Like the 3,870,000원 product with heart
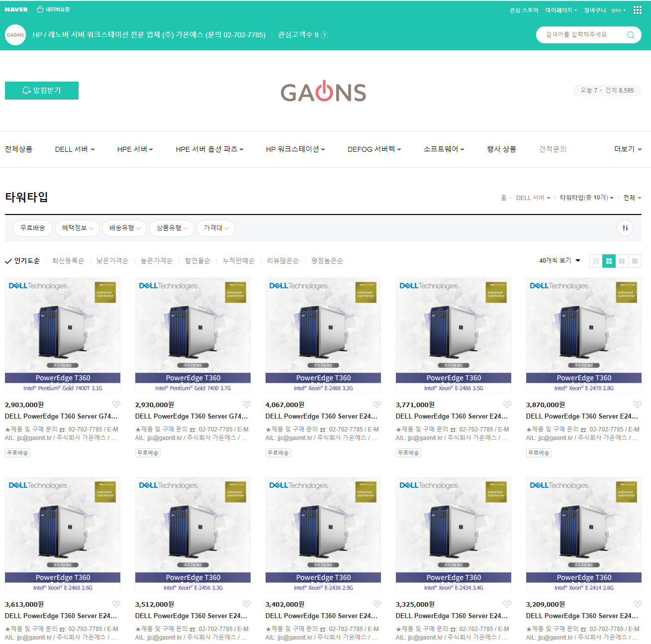This screenshot has height=644, width=651. [x=637, y=405]
